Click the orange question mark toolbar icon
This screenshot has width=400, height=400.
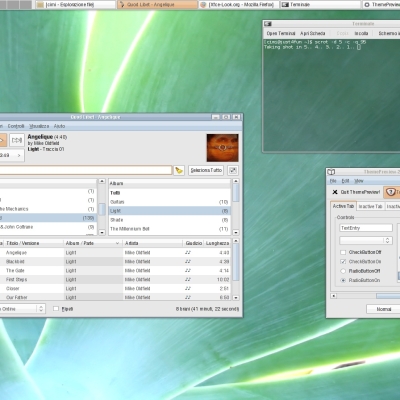pos(391,192)
